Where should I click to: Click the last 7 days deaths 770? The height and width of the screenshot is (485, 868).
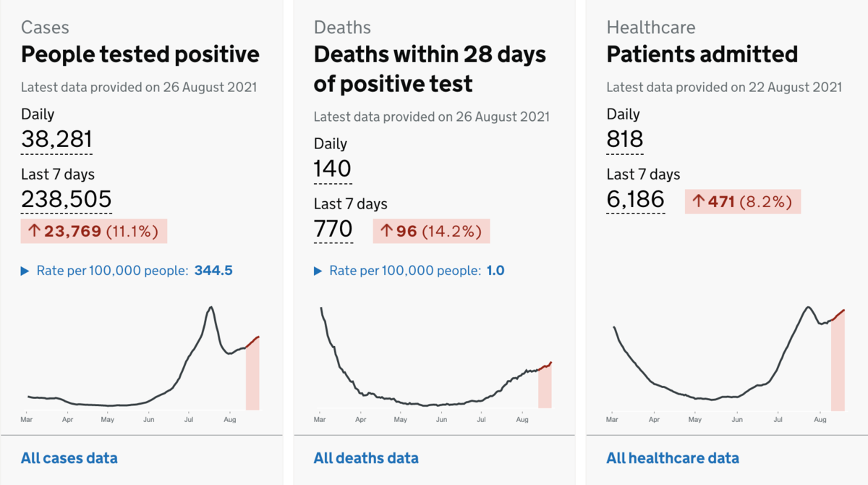[x=333, y=229]
